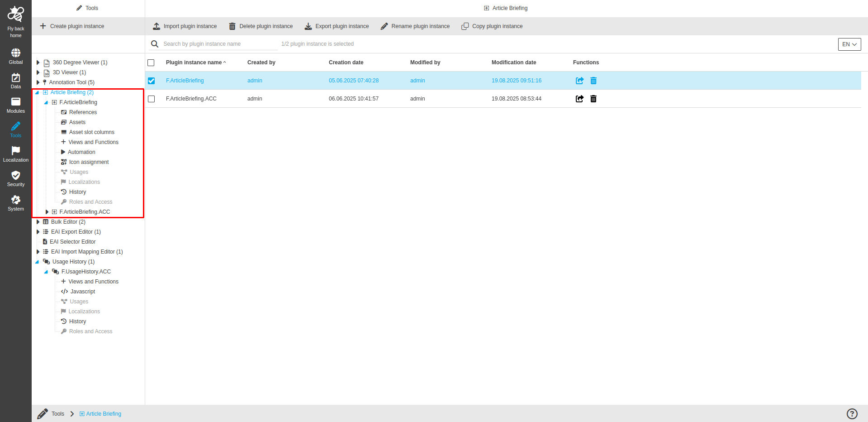
Task: Sort by Plugin instance name column header
Action: [194, 62]
